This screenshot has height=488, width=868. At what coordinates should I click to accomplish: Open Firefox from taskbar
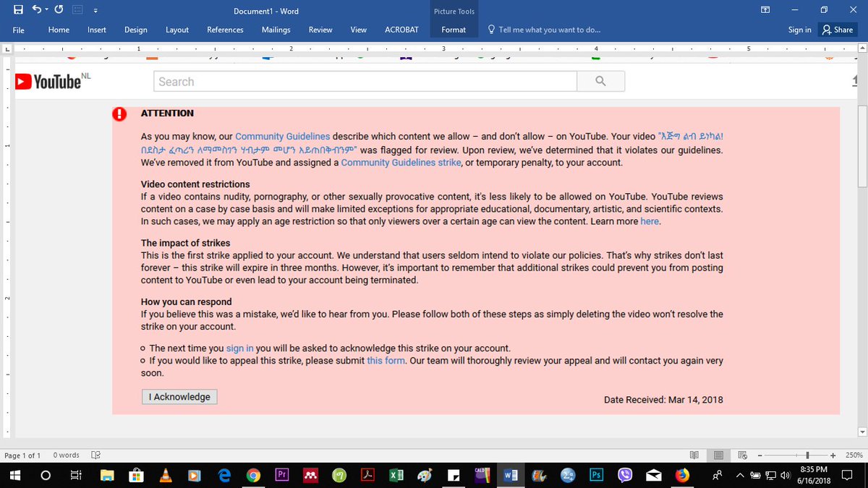pyautogui.click(x=682, y=476)
